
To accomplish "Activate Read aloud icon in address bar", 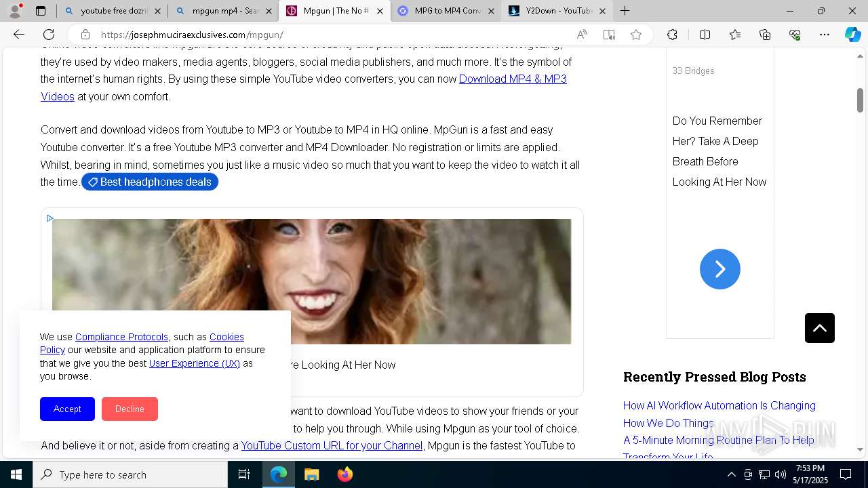I will (x=582, y=35).
